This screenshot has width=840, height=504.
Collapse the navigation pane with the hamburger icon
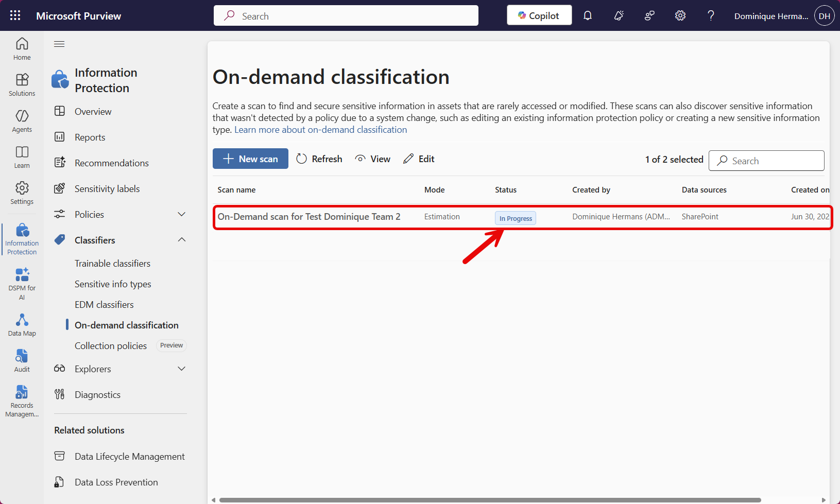[x=59, y=44]
